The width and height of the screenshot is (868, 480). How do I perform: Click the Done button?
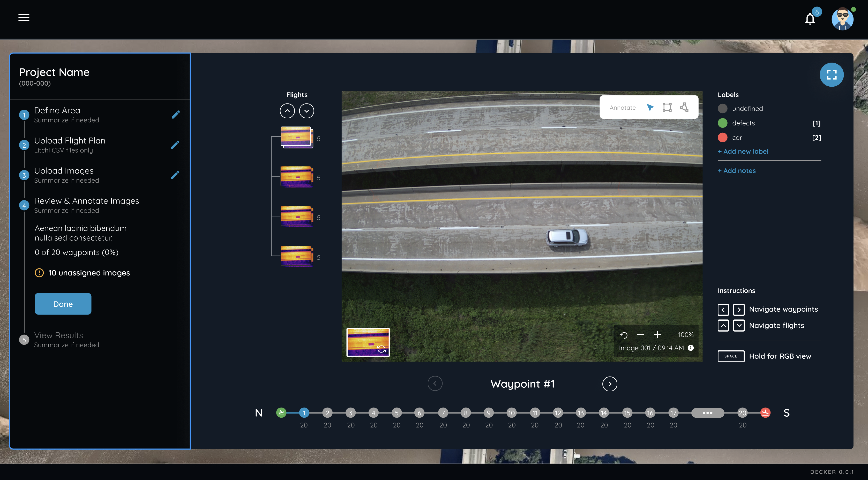coord(63,304)
